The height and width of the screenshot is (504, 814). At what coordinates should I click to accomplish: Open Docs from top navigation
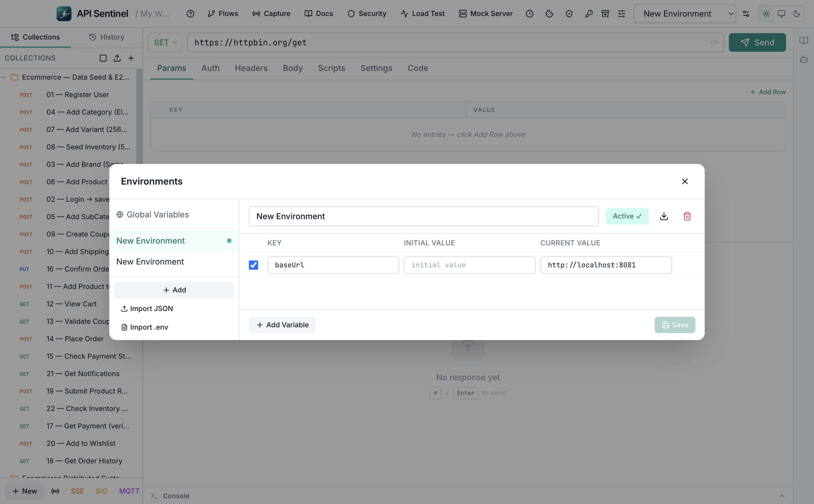click(319, 14)
